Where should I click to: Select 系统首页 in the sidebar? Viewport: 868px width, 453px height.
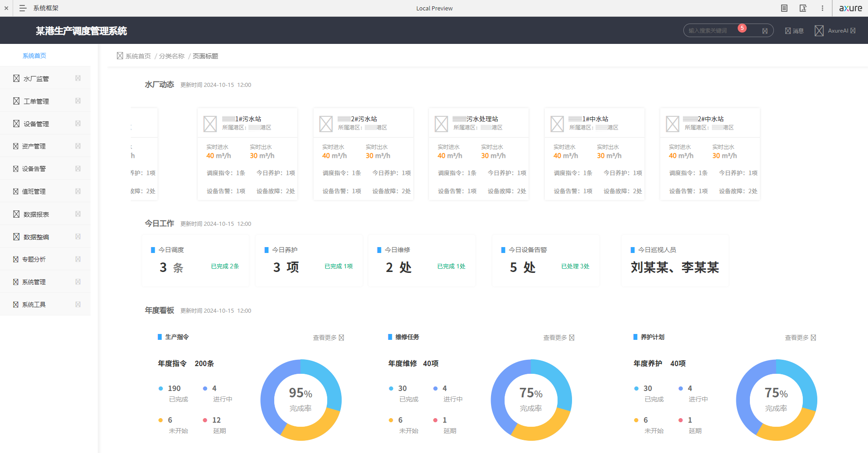[x=34, y=55]
